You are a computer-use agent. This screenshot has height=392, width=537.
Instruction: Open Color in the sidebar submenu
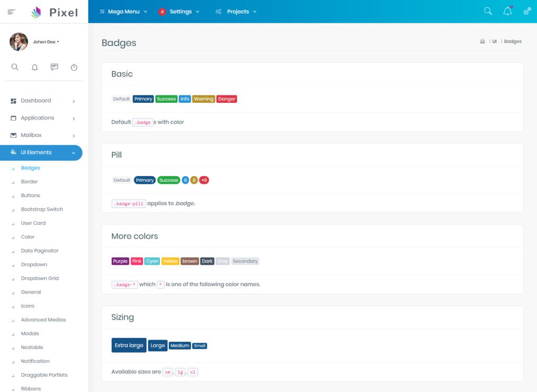(28, 237)
